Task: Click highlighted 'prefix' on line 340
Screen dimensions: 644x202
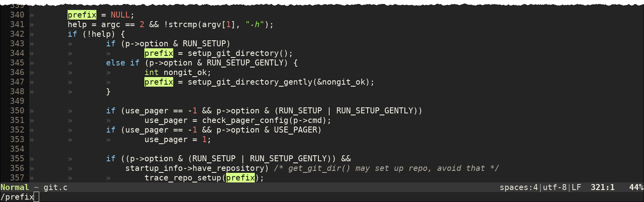Action: coord(82,15)
